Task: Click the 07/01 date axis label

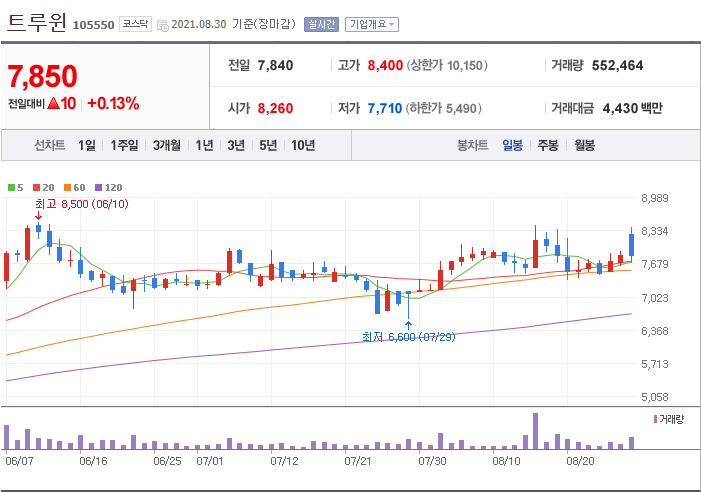Action: click(x=210, y=461)
